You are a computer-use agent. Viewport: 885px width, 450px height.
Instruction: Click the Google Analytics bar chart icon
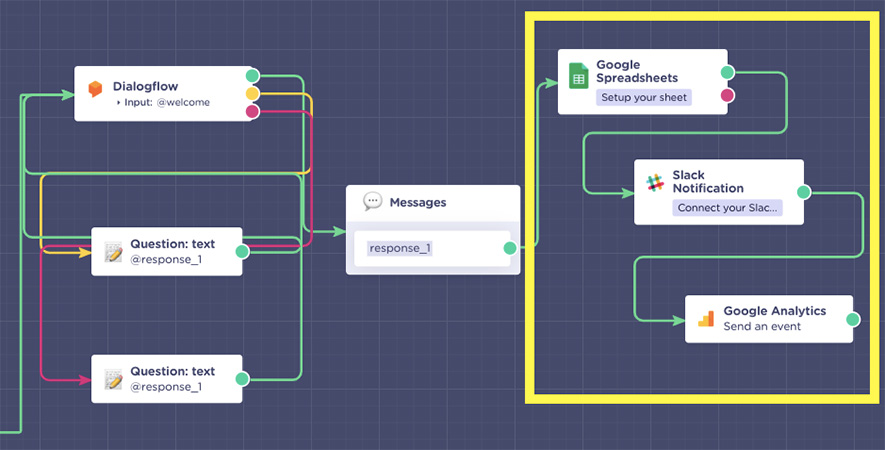(706, 319)
